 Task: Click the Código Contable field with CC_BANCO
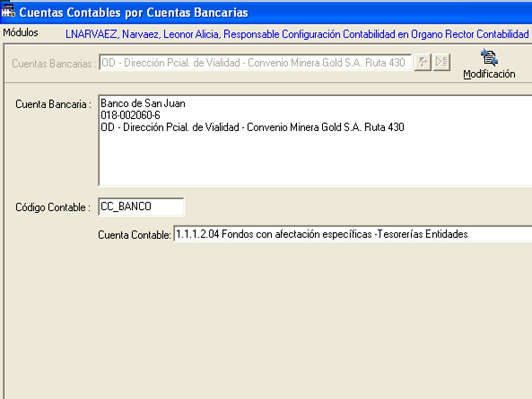[x=141, y=206]
